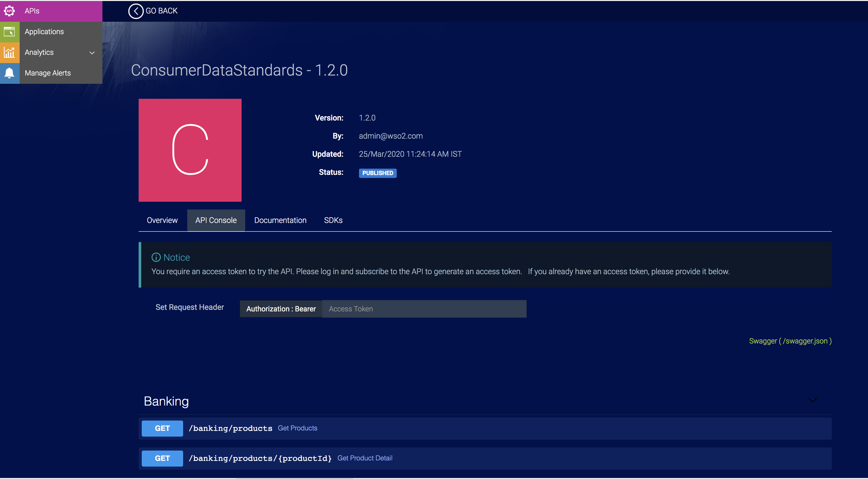Click the /banking/products endpoint path
868x479 pixels.
point(230,429)
